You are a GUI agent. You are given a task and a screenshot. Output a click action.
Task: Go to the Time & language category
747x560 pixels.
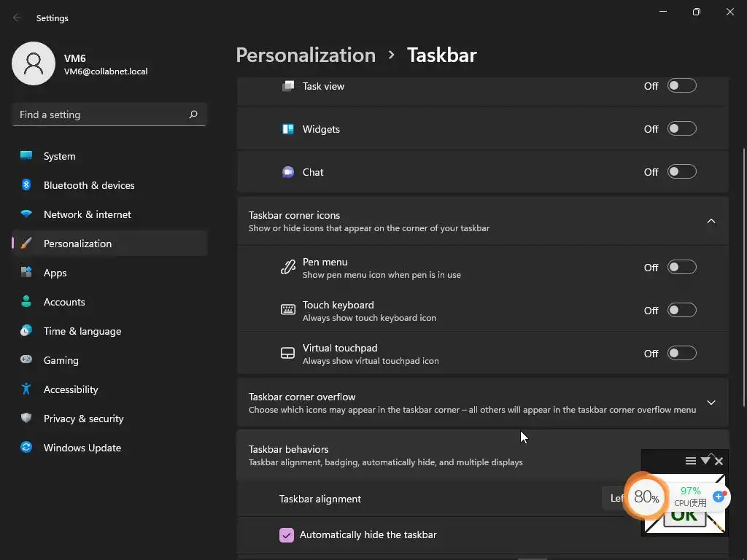(82, 331)
